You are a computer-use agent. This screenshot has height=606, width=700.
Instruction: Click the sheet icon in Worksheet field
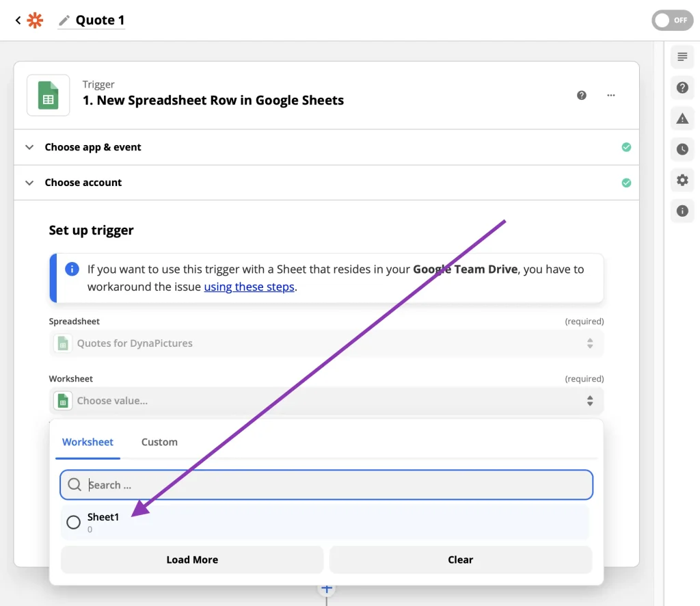point(63,401)
